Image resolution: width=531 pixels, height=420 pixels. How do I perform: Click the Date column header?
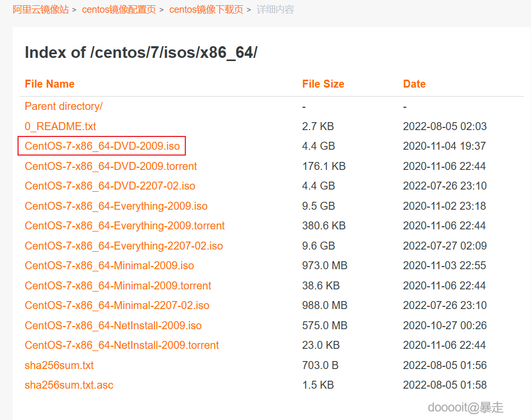(414, 84)
